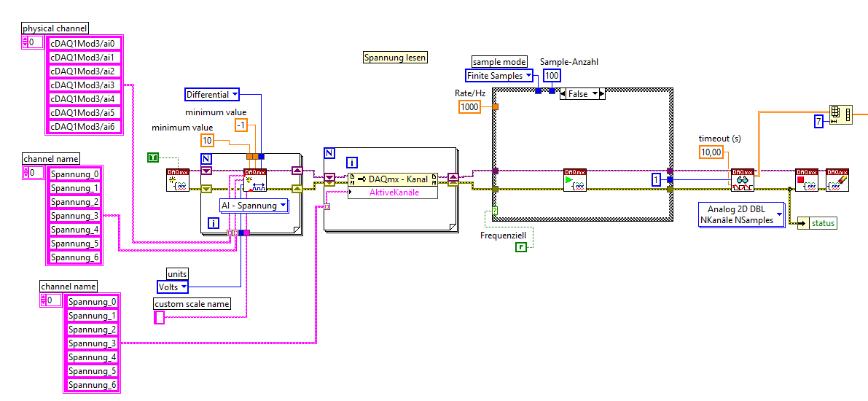Toggle the green True boolean constant
This screenshot has width=868, height=401.
click(153, 158)
